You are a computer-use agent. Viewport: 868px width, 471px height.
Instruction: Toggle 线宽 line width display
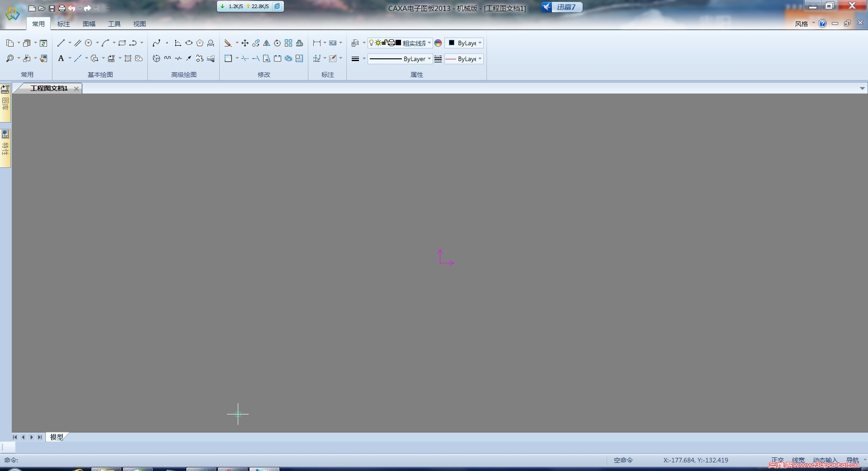(x=798, y=460)
